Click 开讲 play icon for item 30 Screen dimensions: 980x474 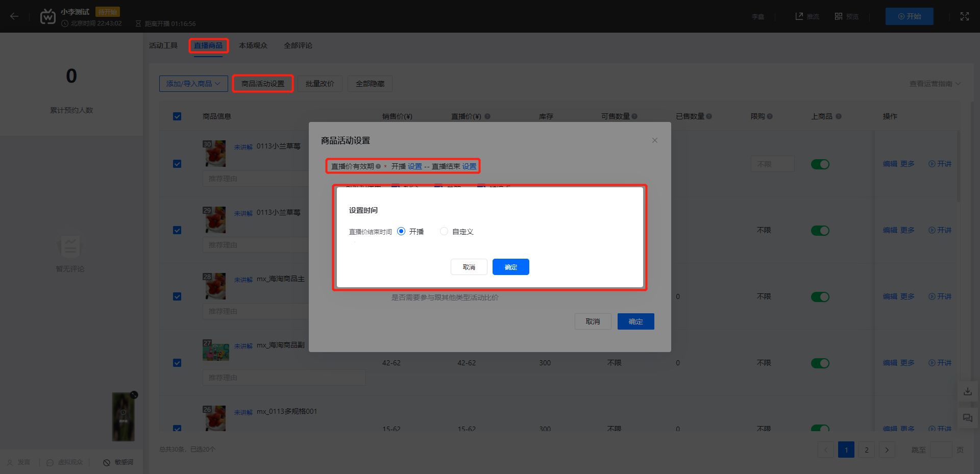coord(932,164)
